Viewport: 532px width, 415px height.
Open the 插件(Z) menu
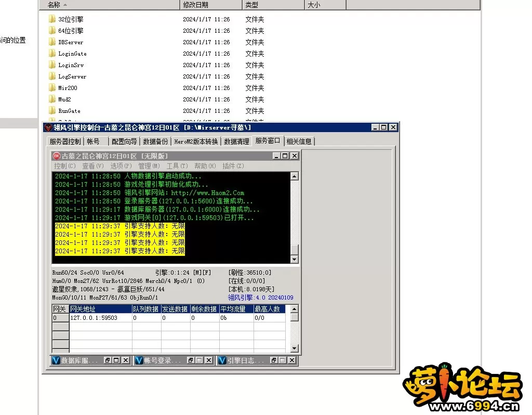(233, 166)
